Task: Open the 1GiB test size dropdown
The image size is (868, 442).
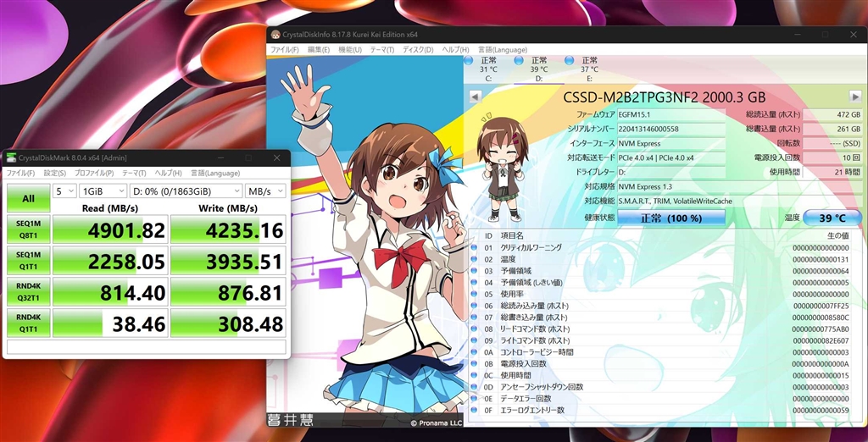Action: [x=103, y=191]
